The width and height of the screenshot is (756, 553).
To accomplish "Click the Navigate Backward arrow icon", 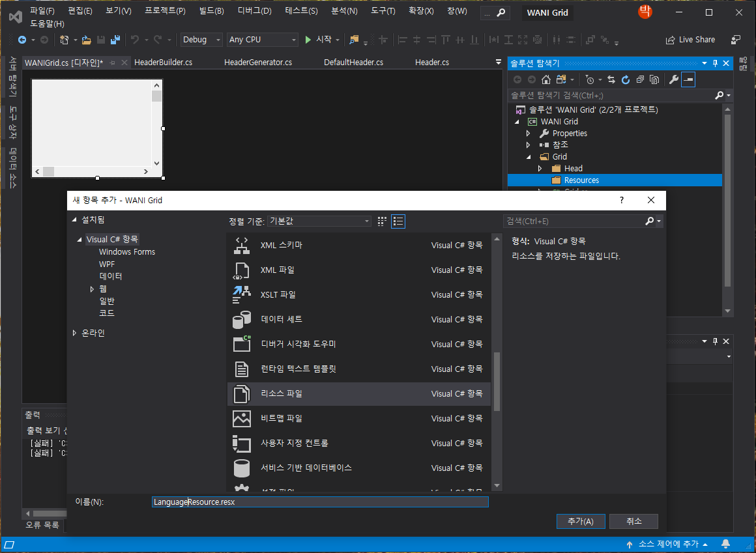I will pos(22,40).
